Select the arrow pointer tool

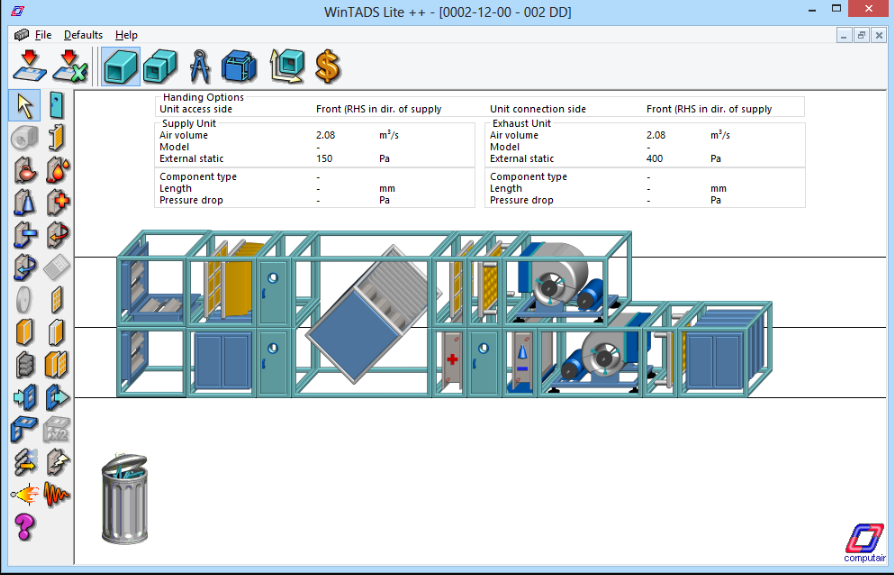coord(25,105)
